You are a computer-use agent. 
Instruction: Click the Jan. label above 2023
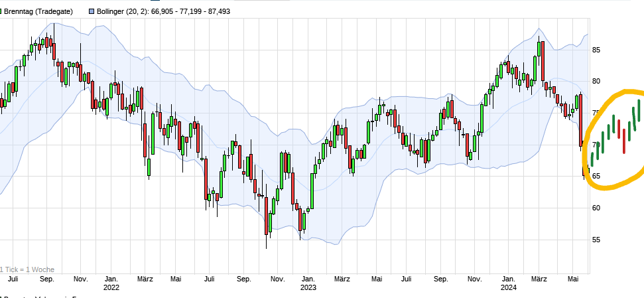(308, 279)
